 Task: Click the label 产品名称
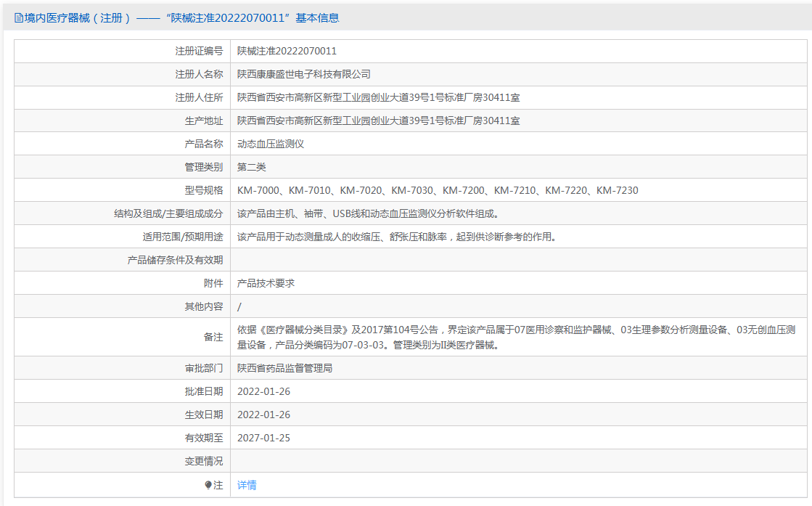[x=203, y=144]
